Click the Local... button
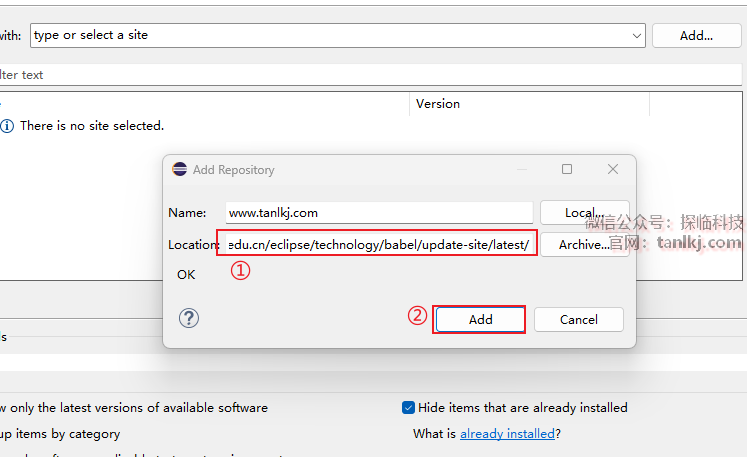747x457 pixels. pyautogui.click(x=584, y=213)
